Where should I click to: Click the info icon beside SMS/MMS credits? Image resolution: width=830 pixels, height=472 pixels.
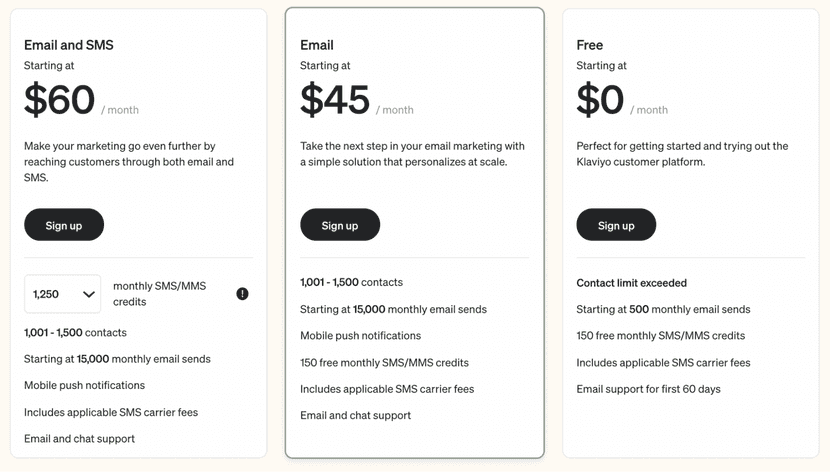(x=242, y=294)
